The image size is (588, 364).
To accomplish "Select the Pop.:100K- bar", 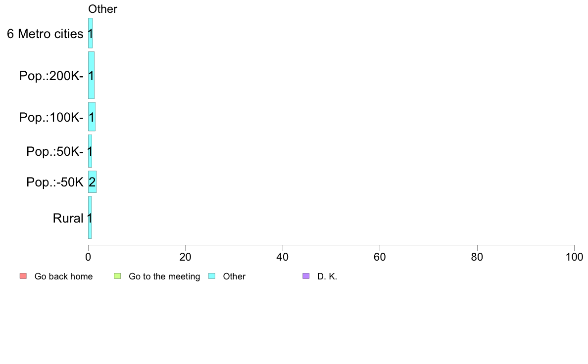I will click(92, 117).
